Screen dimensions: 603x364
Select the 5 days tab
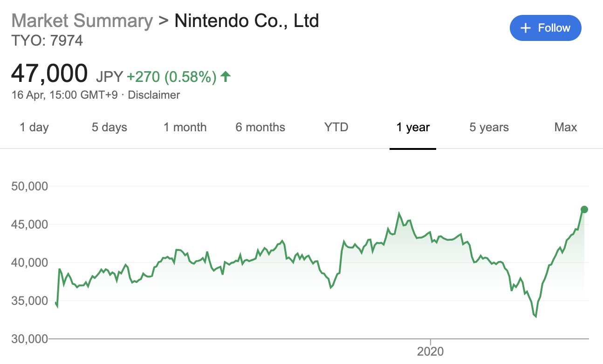[109, 127]
